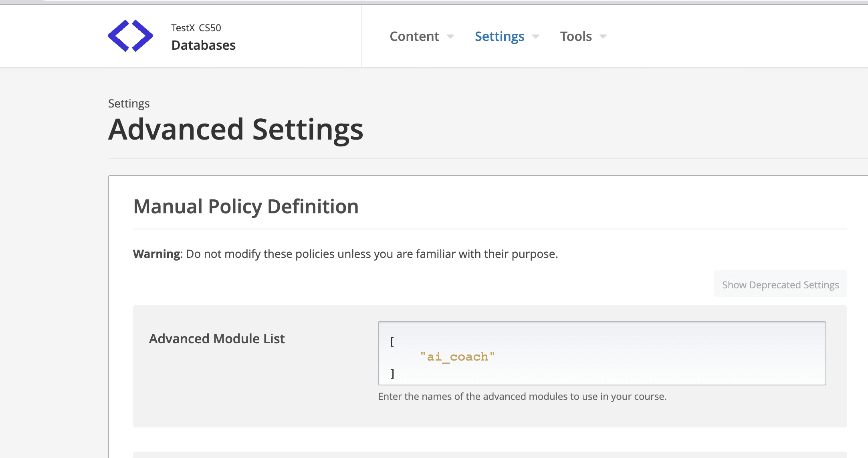868x458 pixels.
Task: Click the Advanced Module List field label
Action: tap(216, 338)
